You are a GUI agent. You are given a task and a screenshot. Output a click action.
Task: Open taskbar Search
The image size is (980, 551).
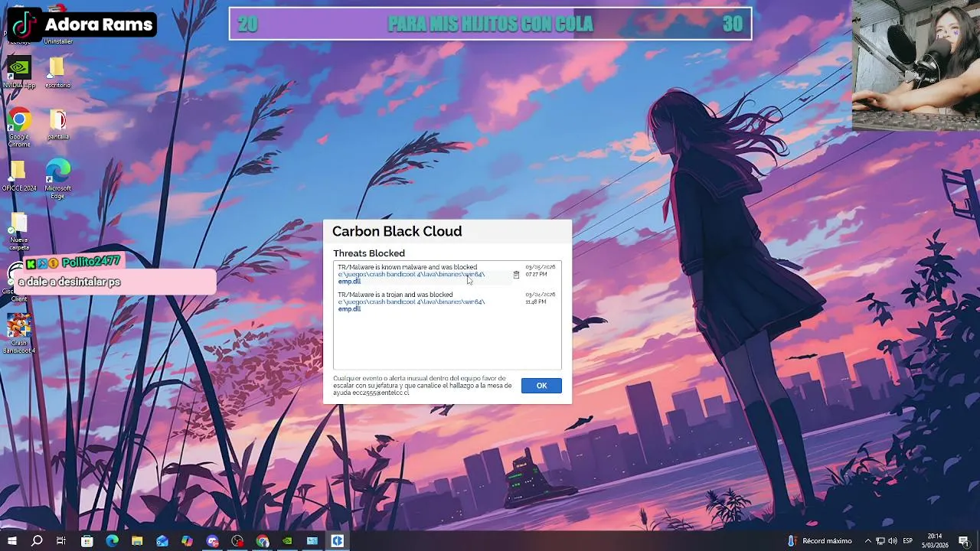point(36,541)
